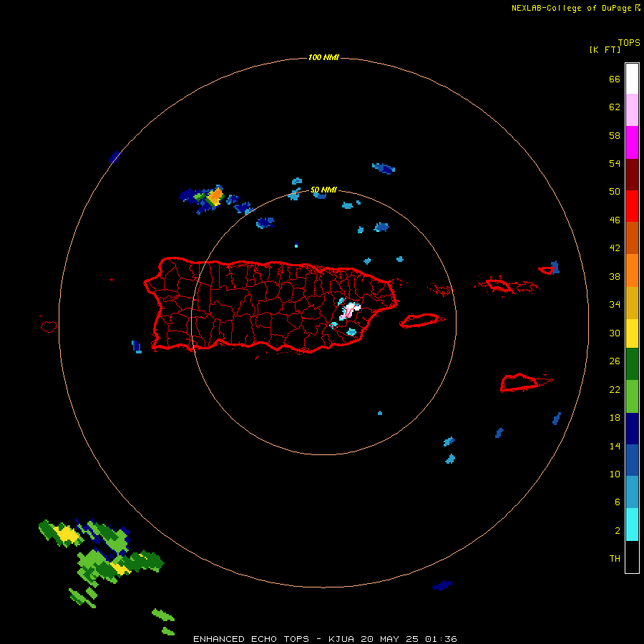Click the 66 value on legend
The image size is (644, 644).
coord(615,79)
